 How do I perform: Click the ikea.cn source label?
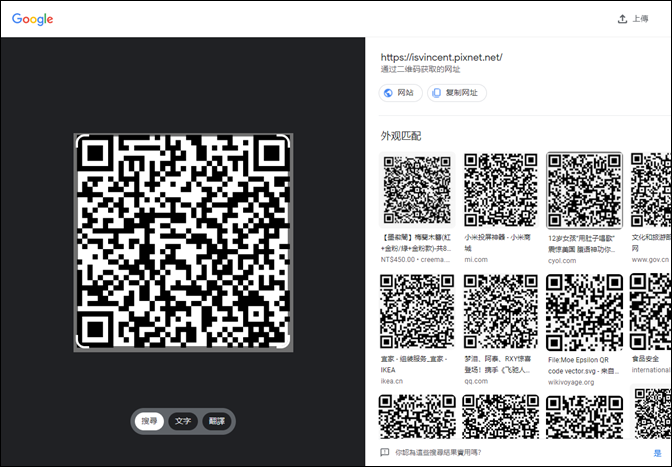[x=392, y=381]
